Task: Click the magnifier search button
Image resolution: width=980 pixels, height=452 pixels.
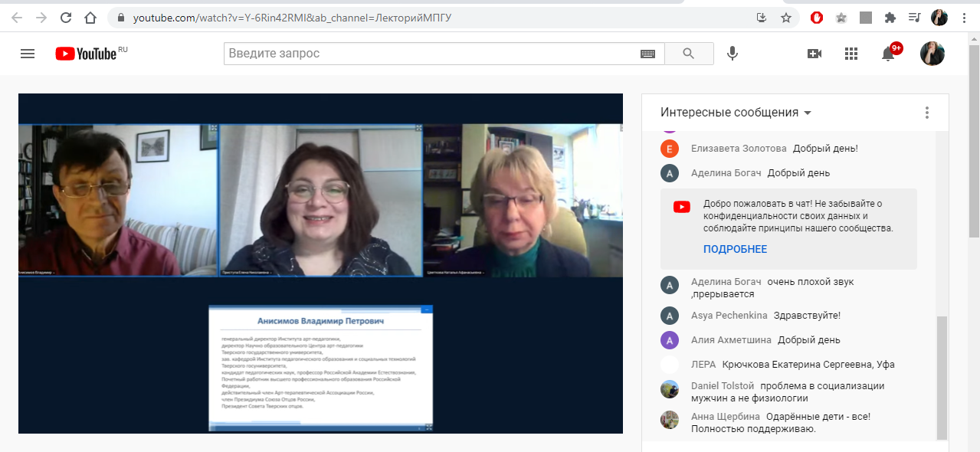Action: pos(688,54)
